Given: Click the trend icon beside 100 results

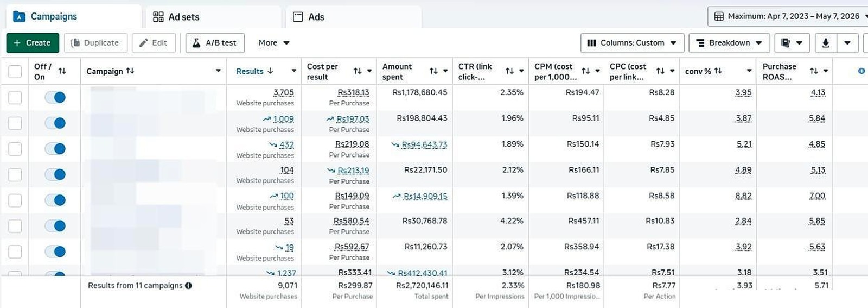Looking at the screenshot, I should 274,196.
